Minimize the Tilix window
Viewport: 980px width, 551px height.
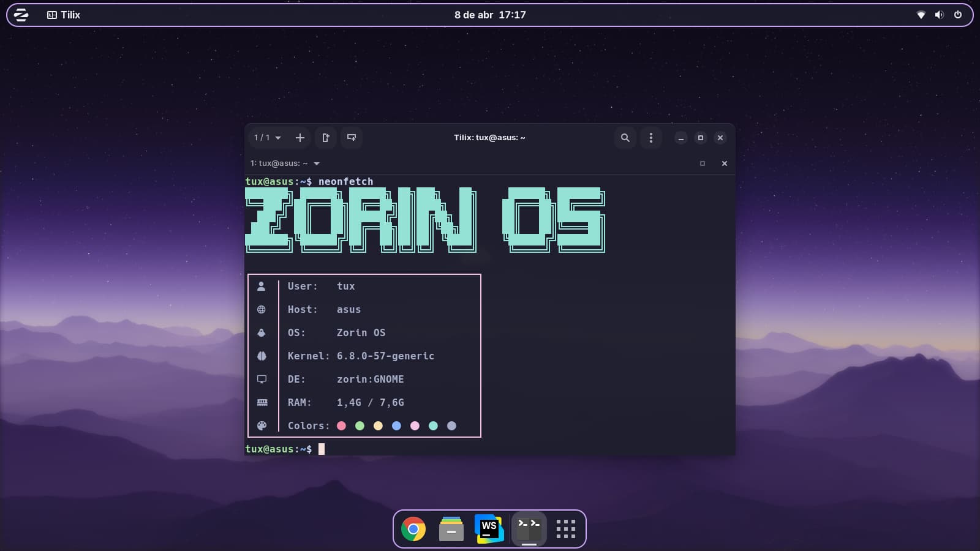[681, 138]
